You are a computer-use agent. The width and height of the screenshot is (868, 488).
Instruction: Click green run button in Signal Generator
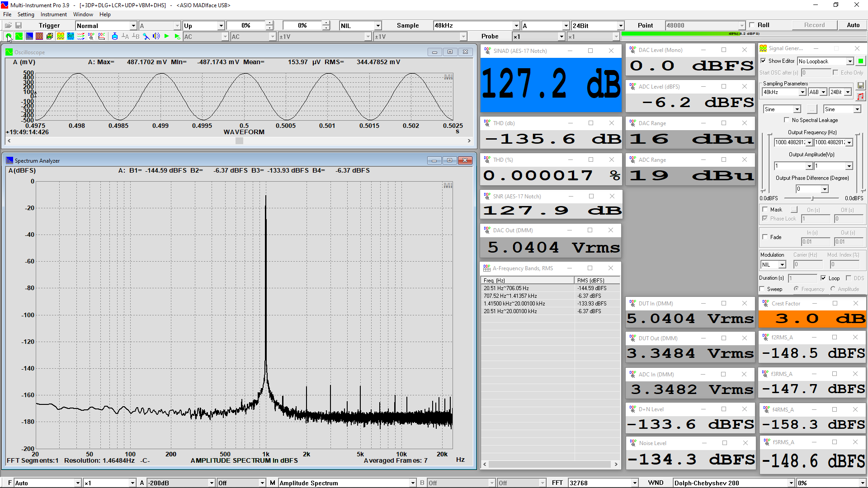pyautogui.click(x=861, y=61)
